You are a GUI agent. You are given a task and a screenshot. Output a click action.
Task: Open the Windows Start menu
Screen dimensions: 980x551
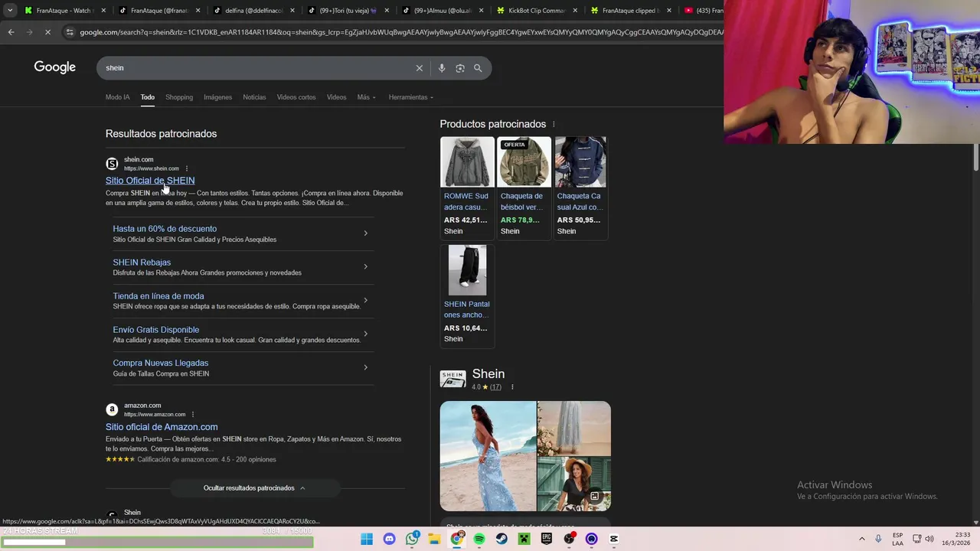367,539
